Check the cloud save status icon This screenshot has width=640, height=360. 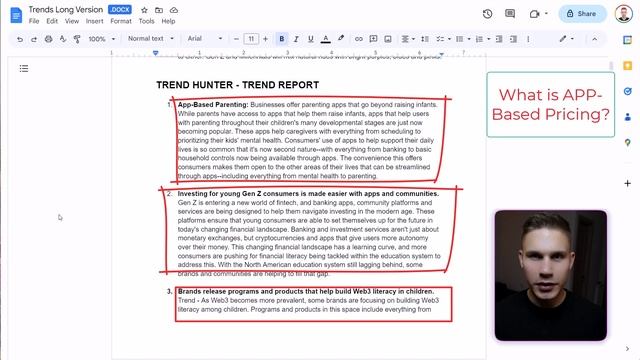(x=173, y=10)
